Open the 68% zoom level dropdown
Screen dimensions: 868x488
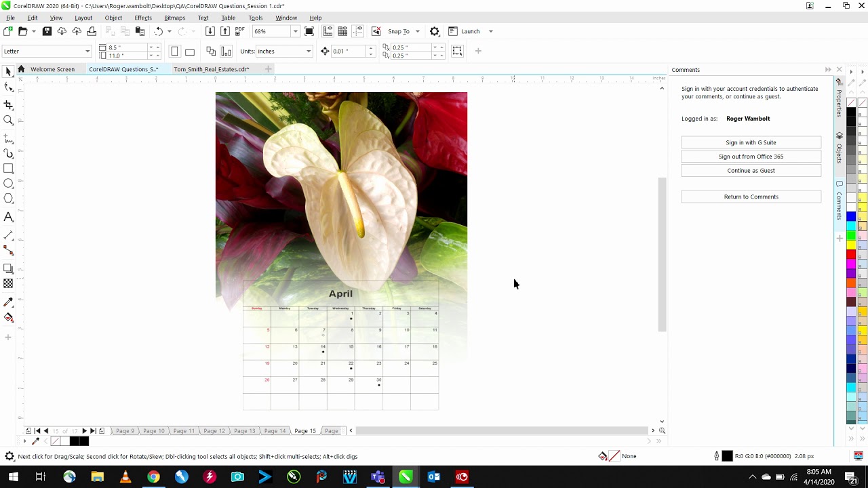click(x=295, y=31)
